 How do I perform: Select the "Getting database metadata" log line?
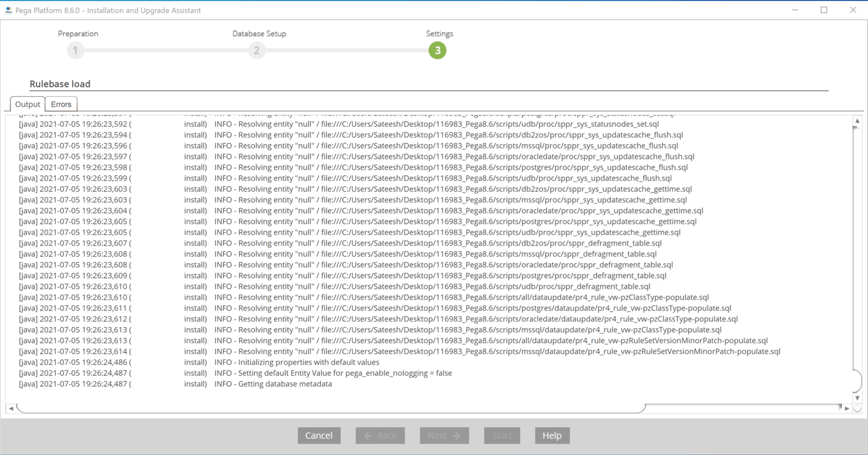tap(285, 384)
